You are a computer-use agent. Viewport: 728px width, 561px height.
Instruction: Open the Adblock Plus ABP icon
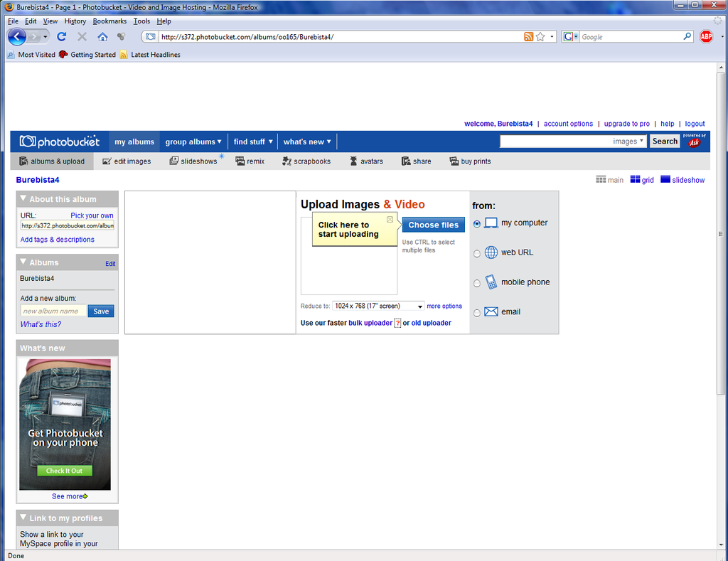[x=706, y=37]
